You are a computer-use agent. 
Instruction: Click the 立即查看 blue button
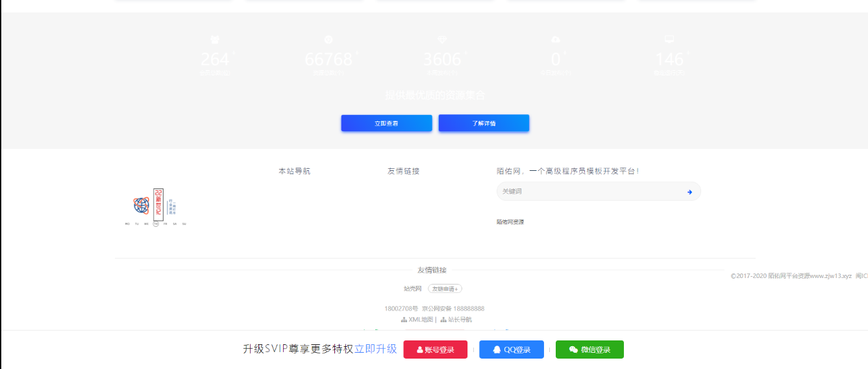pos(386,123)
